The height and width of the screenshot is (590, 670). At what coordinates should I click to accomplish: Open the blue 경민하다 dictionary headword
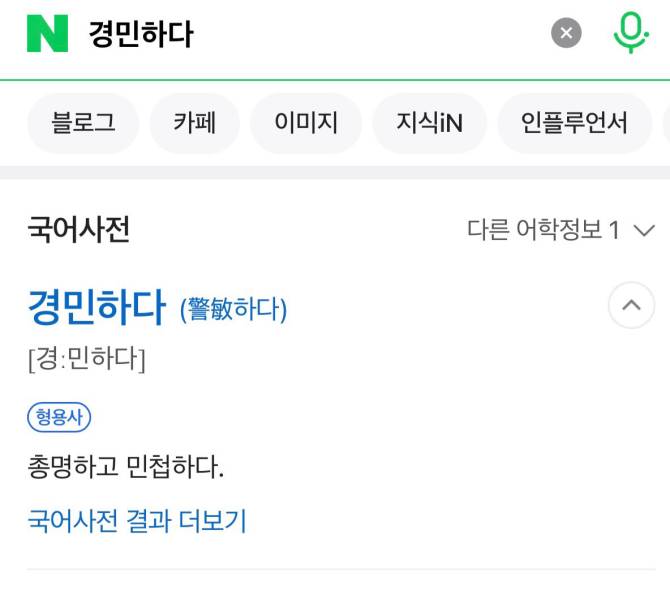(x=97, y=307)
